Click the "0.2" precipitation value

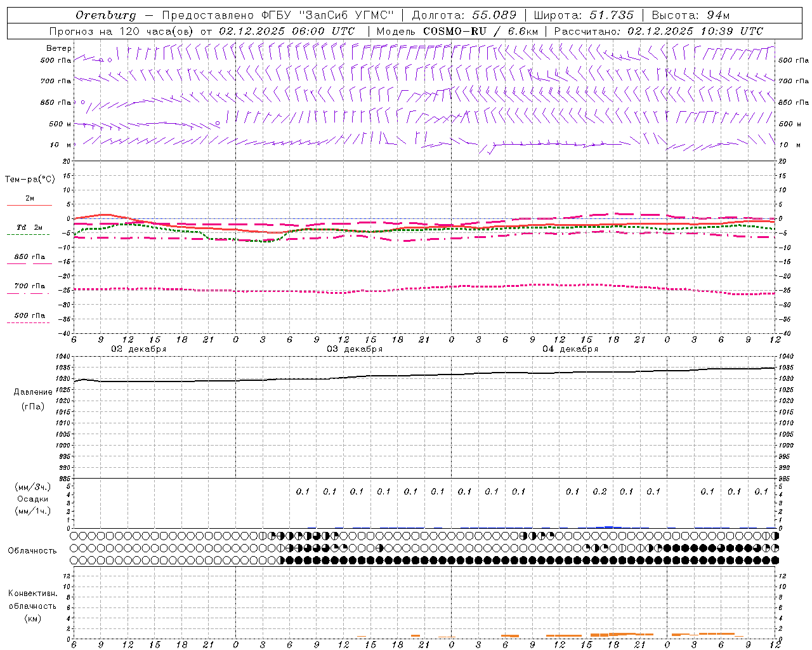[x=599, y=491]
